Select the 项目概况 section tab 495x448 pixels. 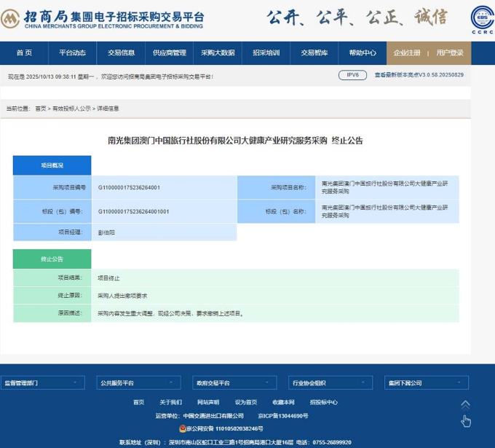click(x=52, y=165)
